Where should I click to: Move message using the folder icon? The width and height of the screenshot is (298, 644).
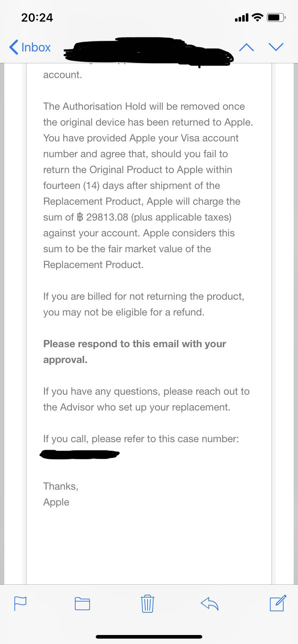[82, 603]
